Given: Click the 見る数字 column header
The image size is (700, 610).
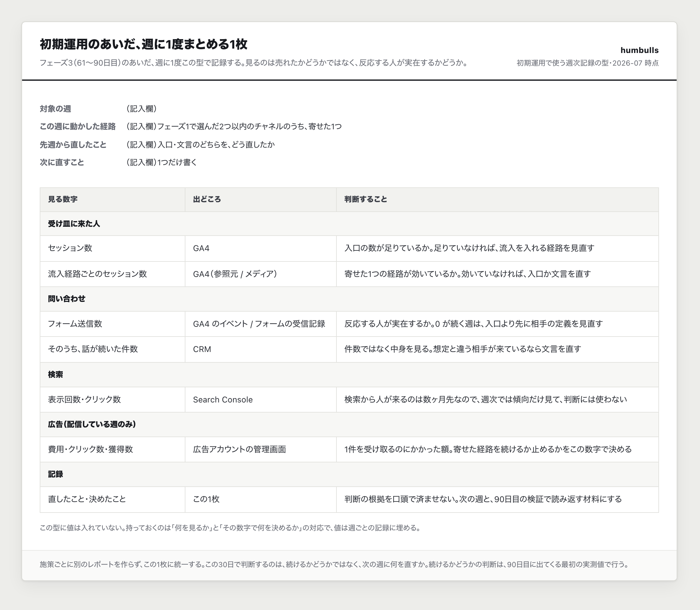Looking at the screenshot, I should point(113,199).
